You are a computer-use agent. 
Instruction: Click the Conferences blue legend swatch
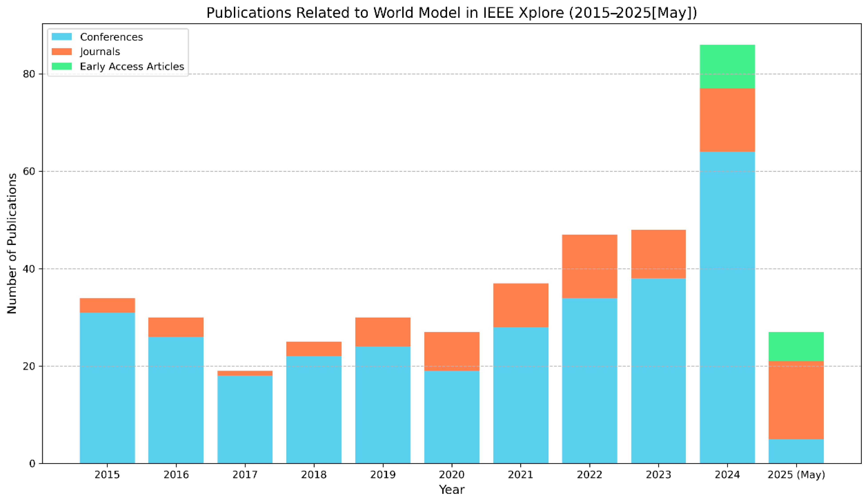[x=62, y=37]
